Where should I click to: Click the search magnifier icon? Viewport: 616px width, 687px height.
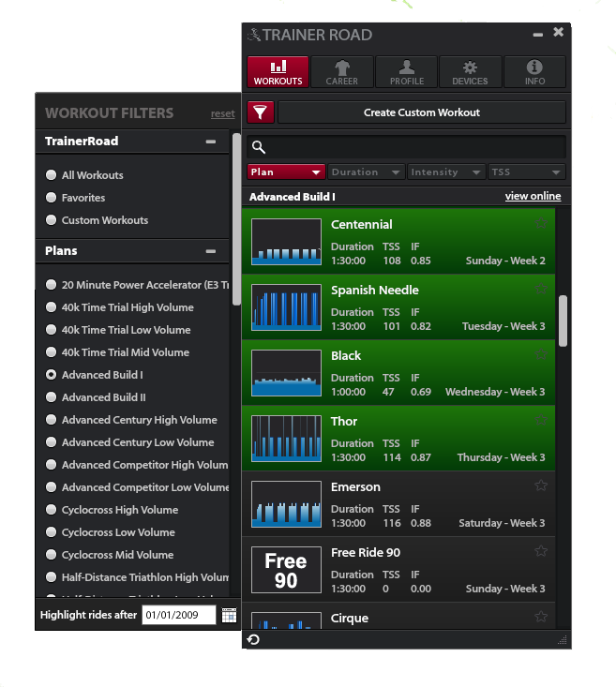[259, 147]
